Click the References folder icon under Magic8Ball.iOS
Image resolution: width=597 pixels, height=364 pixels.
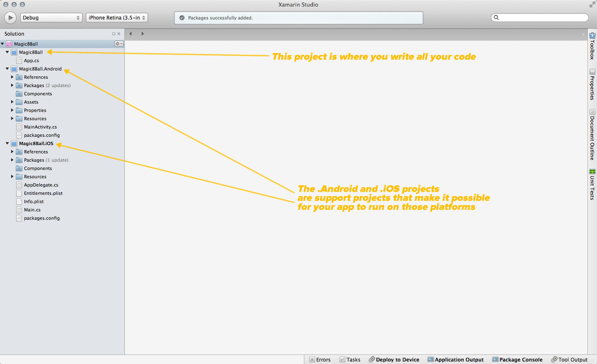19,152
